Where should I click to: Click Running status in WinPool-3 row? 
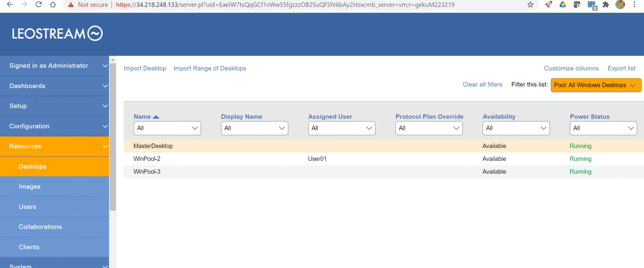click(x=580, y=172)
